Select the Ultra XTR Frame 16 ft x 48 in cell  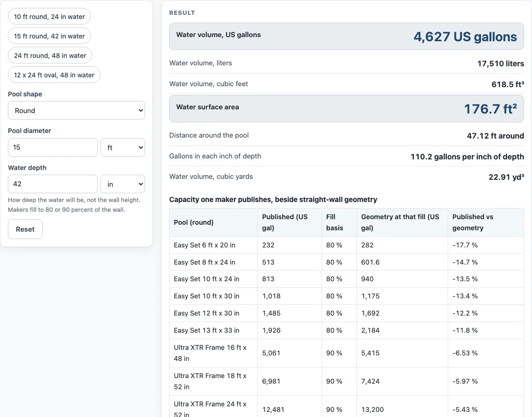[x=214, y=353]
